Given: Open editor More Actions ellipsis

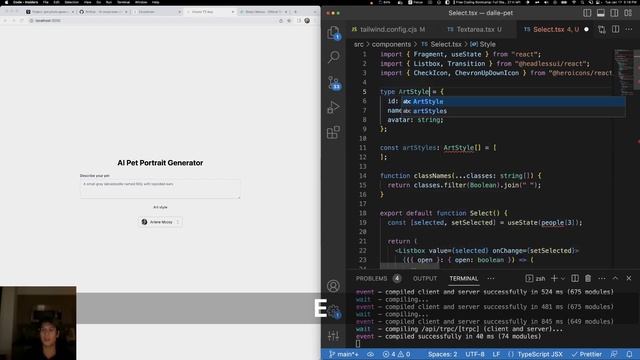Looking at the screenshot, I should 629,29.
